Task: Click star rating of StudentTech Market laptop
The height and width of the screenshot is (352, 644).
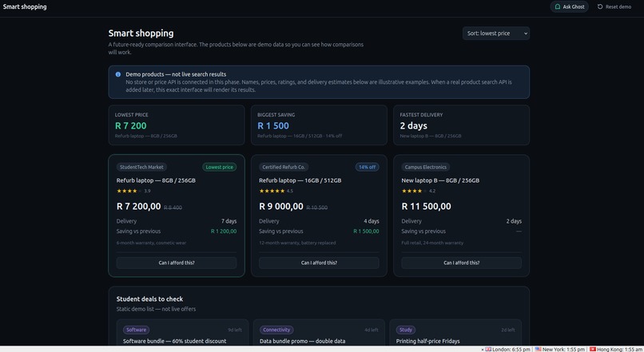Action: [129, 191]
